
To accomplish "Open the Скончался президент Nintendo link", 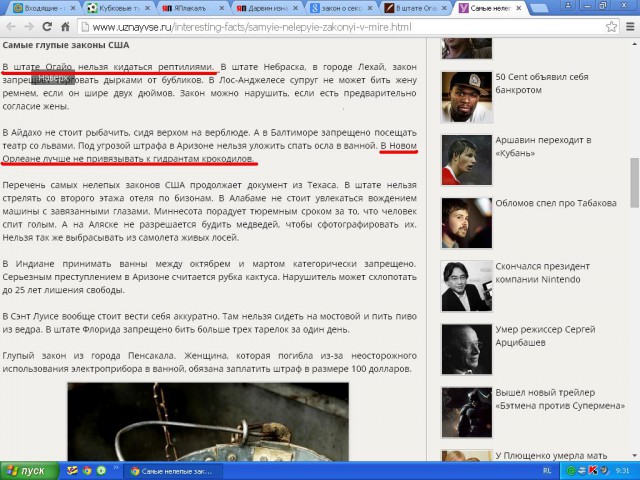I will (542, 273).
